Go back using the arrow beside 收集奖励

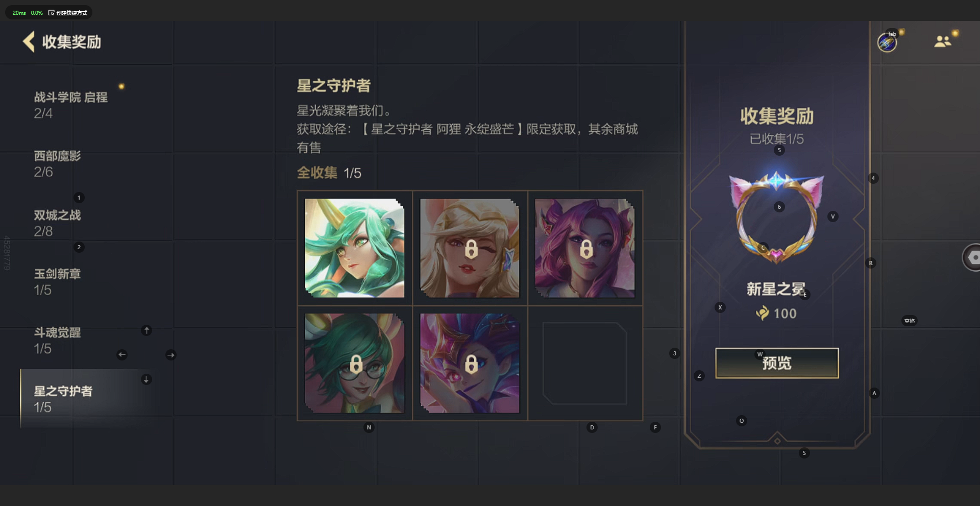(29, 42)
